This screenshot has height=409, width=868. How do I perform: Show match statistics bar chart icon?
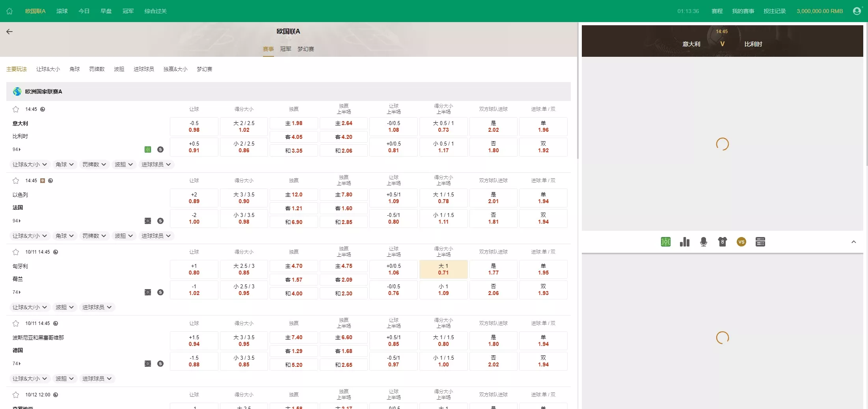coord(684,242)
